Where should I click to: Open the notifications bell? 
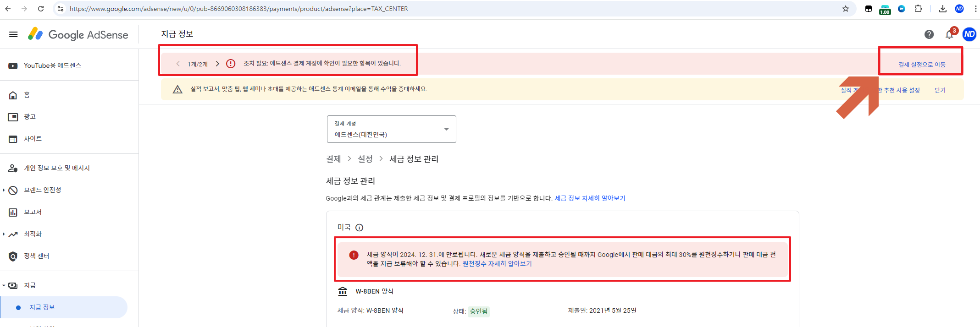(x=949, y=34)
